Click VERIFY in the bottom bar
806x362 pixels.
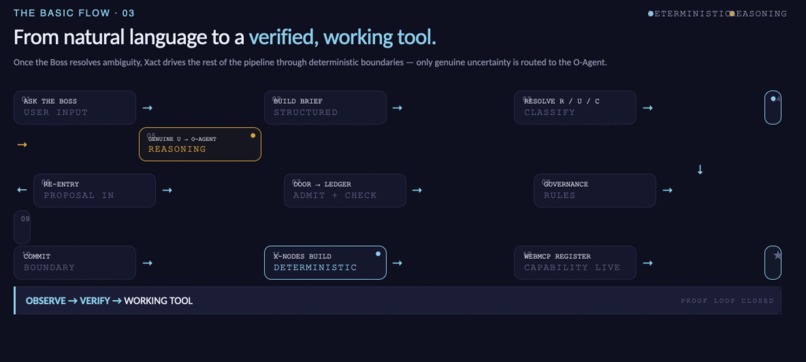tap(95, 301)
